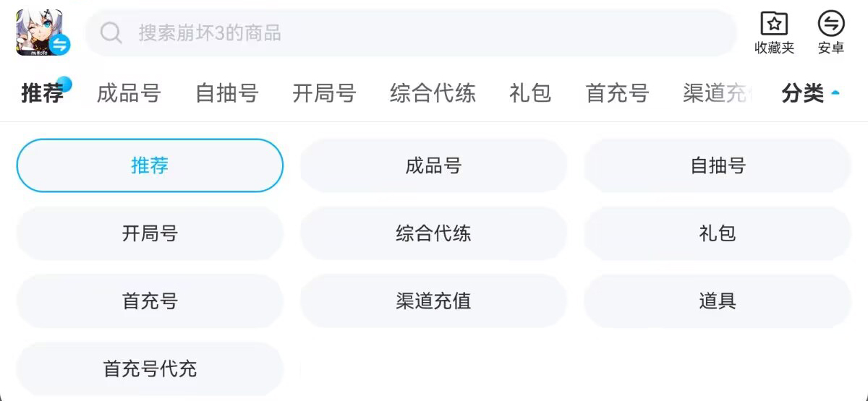The height and width of the screenshot is (401, 868).
Task: Choose the 成品号 category chip in grid
Action: click(x=433, y=165)
